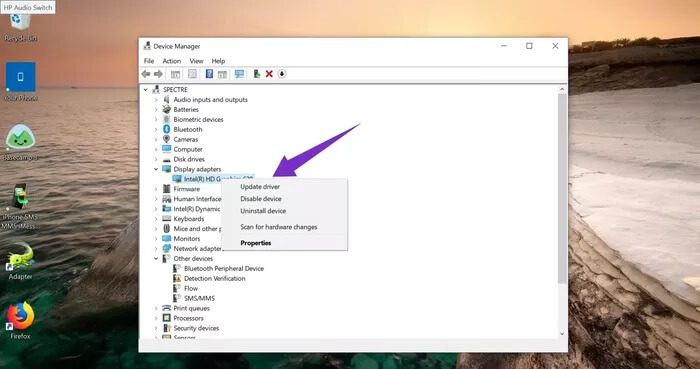Expand the Biometric devices arrow
The image size is (700, 369).
click(x=156, y=120)
